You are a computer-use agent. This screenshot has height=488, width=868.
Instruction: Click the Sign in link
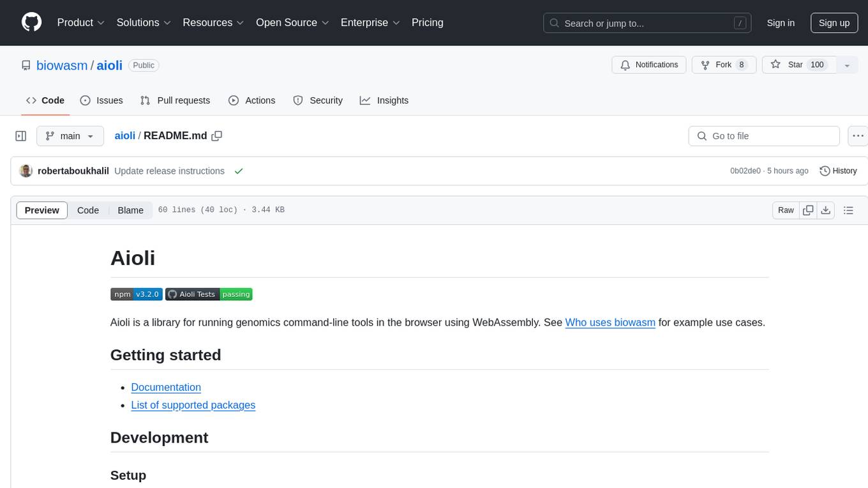point(781,23)
